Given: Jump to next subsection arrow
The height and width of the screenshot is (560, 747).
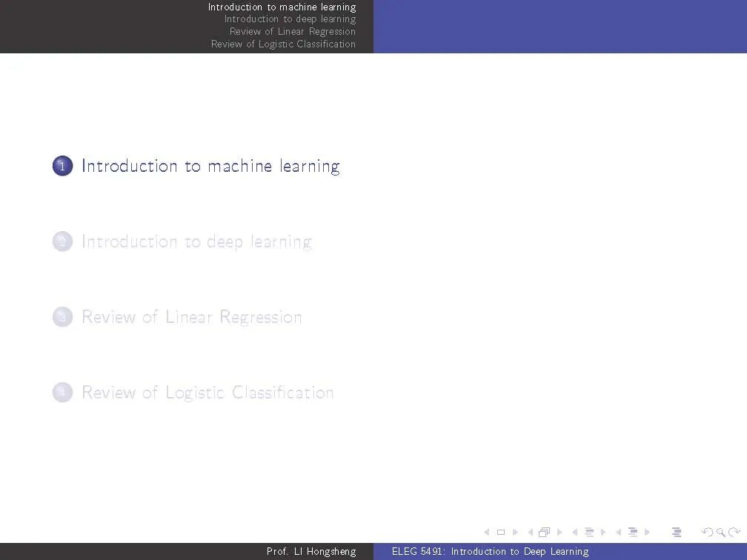Looking at the screenshot, I should pyautogui.click(x=603, y=532).
